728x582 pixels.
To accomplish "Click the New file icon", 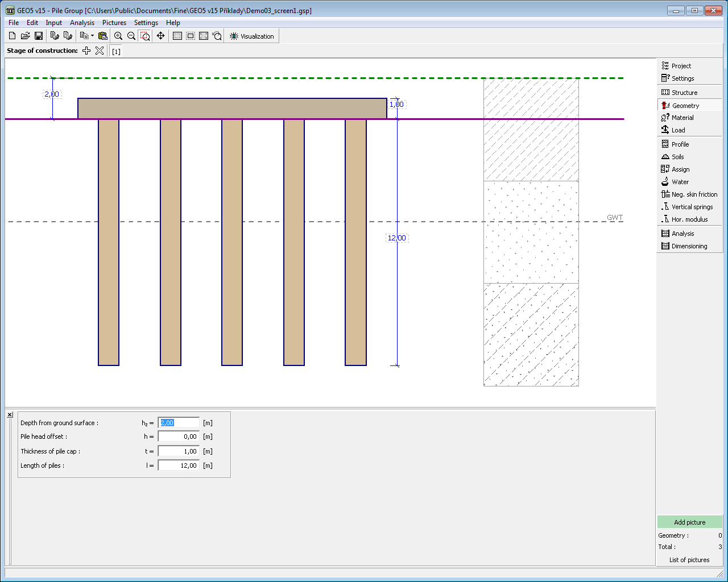I will tap(13, 36).
